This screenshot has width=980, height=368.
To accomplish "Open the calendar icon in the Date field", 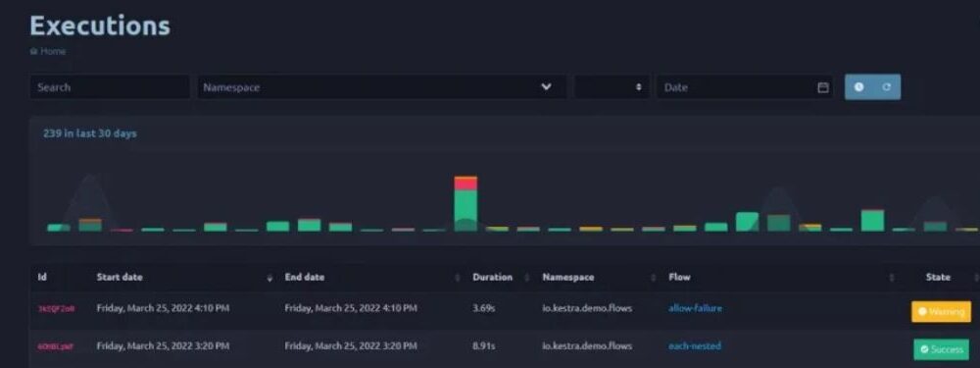I will pos(823,87).
